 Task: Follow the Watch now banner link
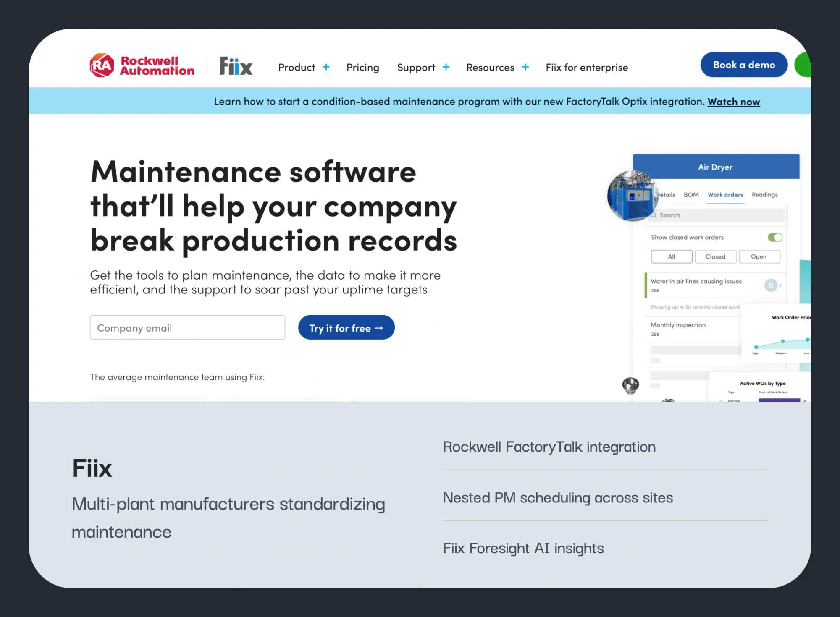click(734, 102)
